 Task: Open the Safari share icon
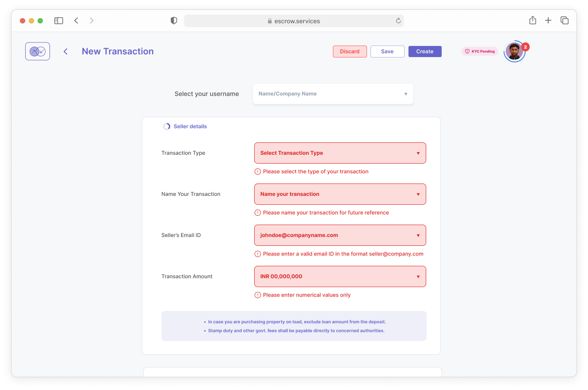pos(533,20)
